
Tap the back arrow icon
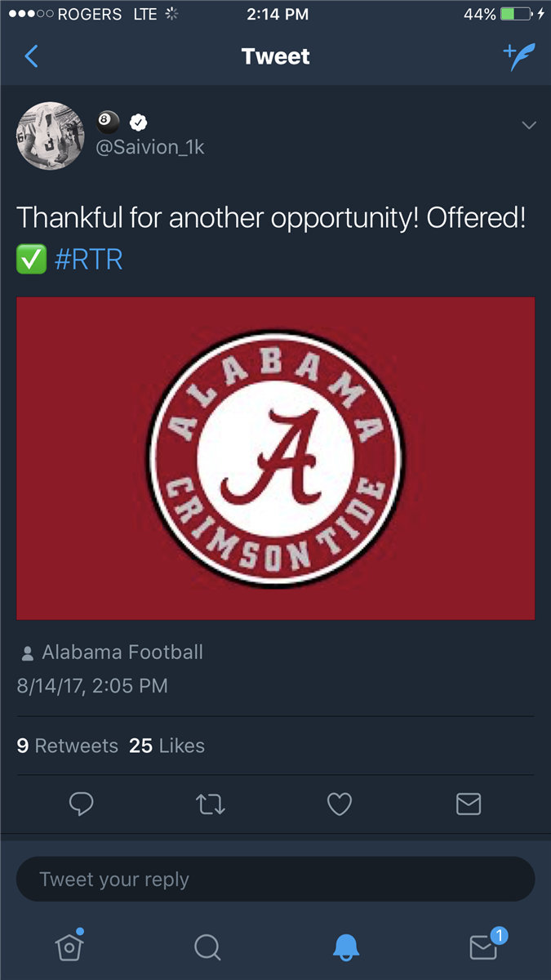pyautogui.click(x=32, y=56)
